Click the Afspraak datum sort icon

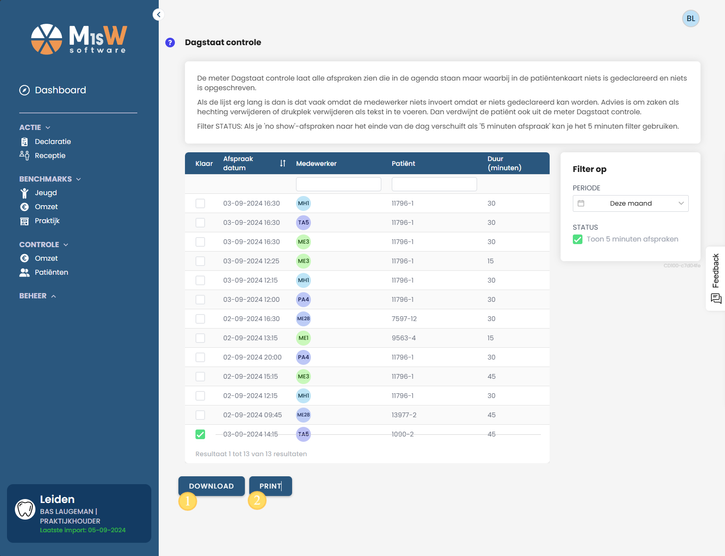click(x=283, y=163)
